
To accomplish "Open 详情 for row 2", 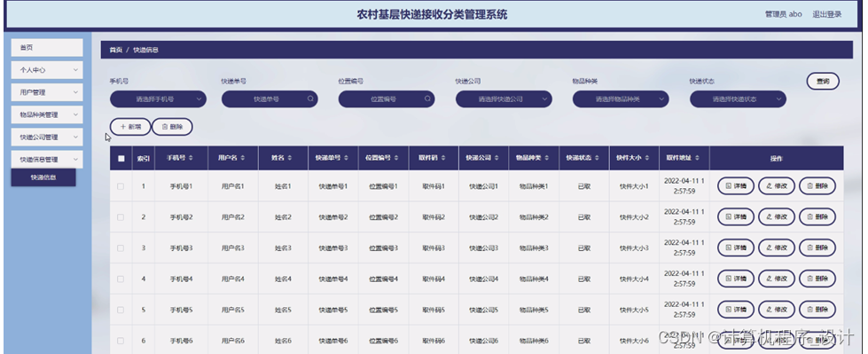I will 736,217.
